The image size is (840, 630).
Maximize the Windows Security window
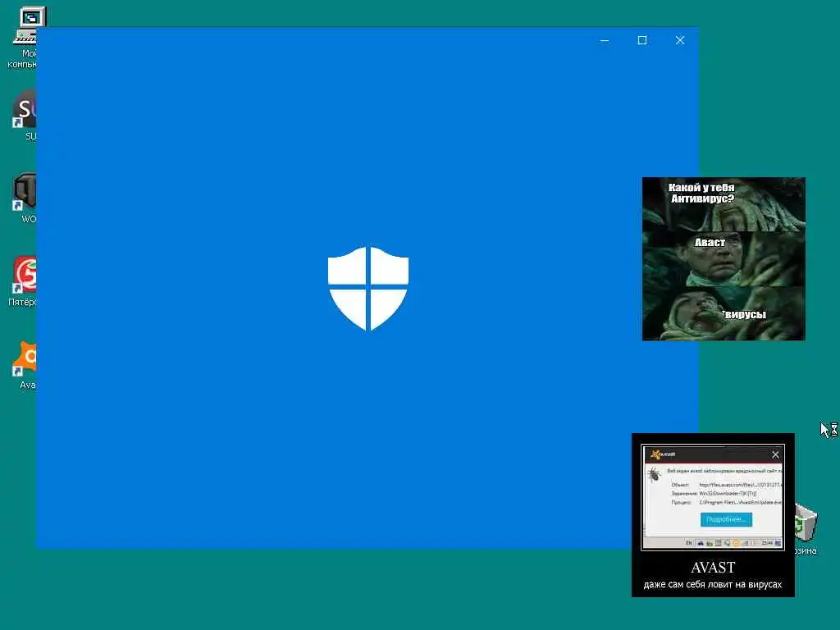pyautogui.click(x=641, y=40)
